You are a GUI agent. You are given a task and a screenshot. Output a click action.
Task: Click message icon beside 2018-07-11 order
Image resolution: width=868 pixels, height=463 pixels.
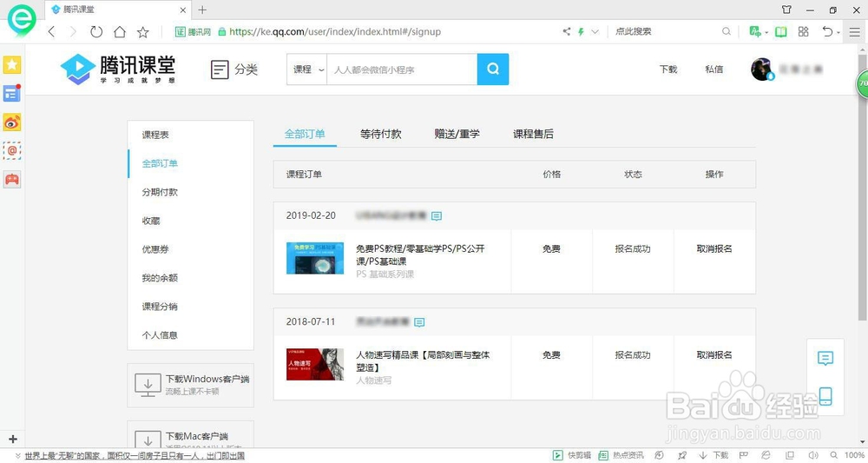[x=419, y=322]
